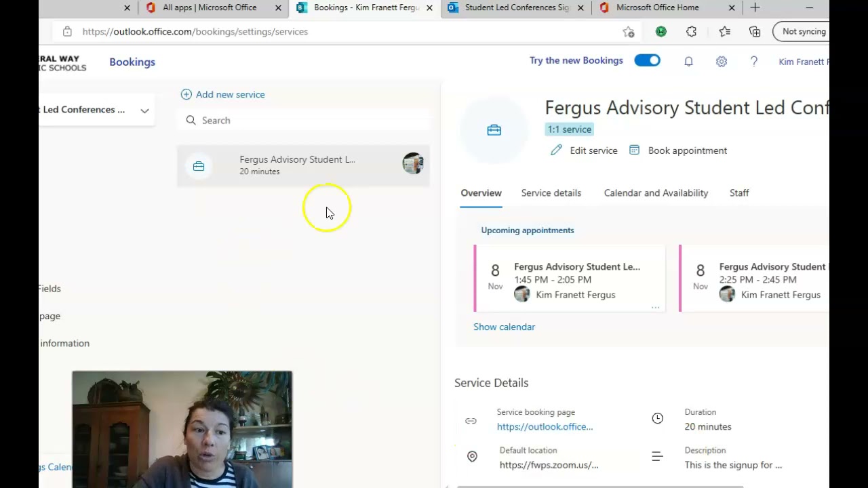The image size is (868, 488).
Task: Click the Upcoming appointments heading
Action: (x=528, y=230)
